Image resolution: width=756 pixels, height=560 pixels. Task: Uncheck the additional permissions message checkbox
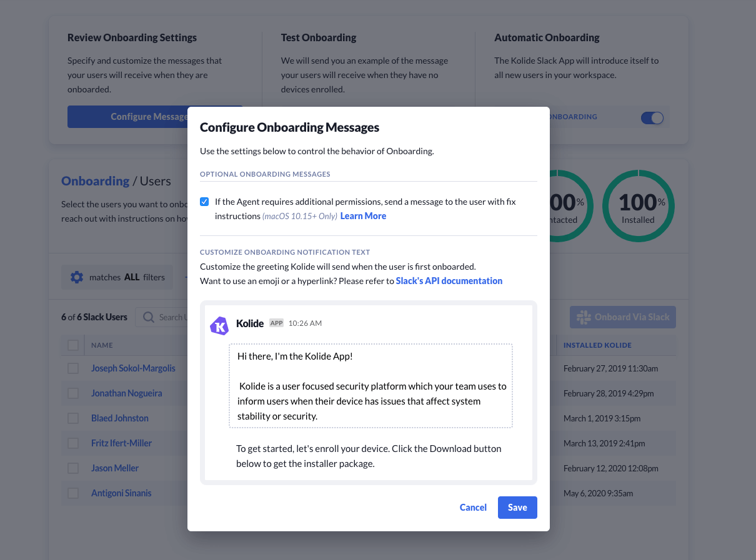click(204, 202)
